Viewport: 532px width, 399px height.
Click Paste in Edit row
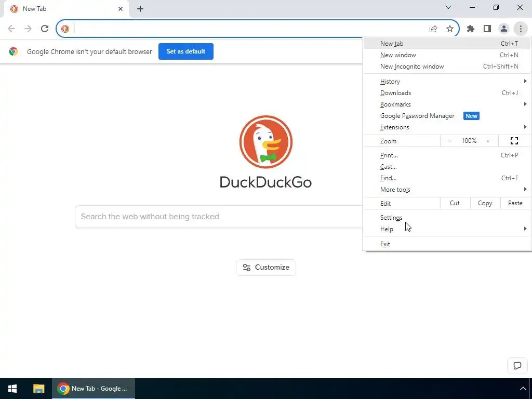[x=515, y=203]
